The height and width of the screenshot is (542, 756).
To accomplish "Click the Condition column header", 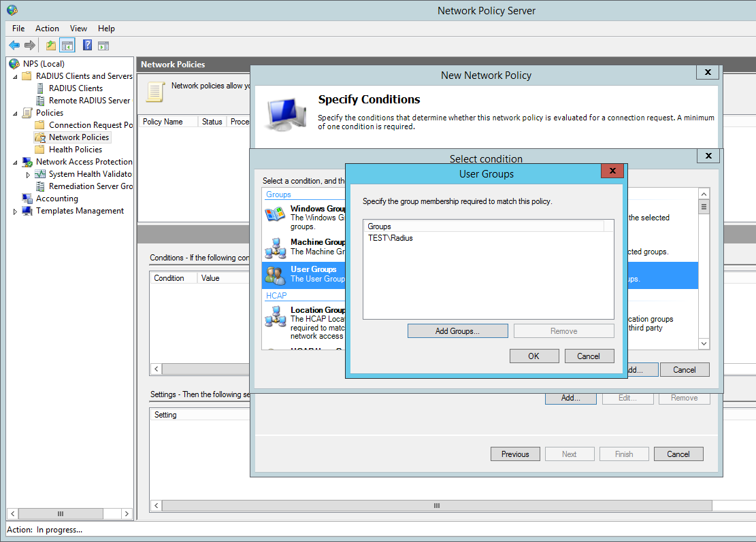I will [x=174, y=278].
